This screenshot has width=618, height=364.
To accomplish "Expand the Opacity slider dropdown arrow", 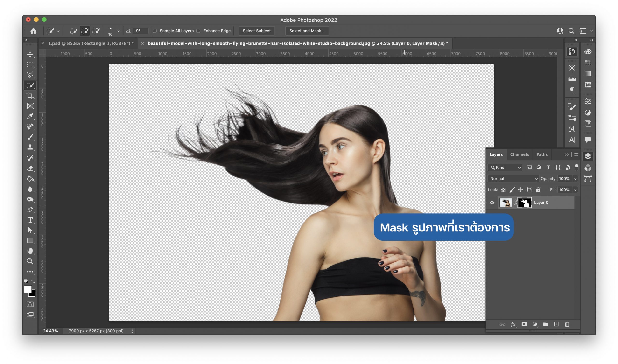I will tap(575, 179).
